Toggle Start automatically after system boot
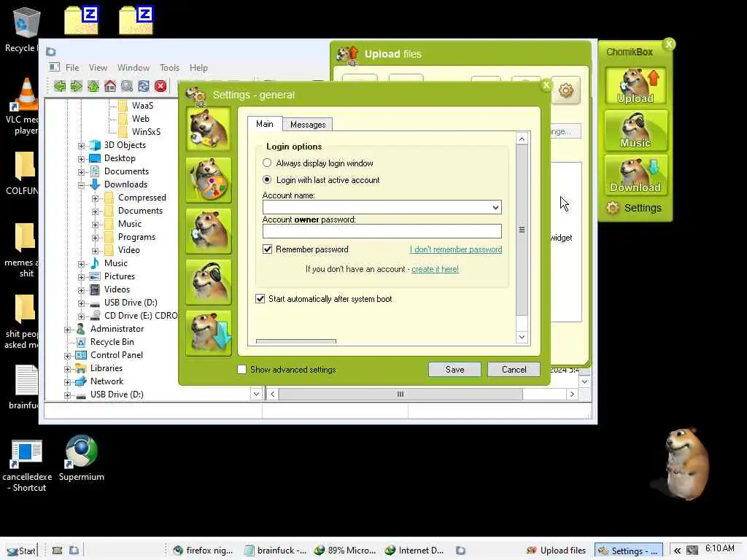This screenshot has width=747, height=560. (x=260, y=298)
